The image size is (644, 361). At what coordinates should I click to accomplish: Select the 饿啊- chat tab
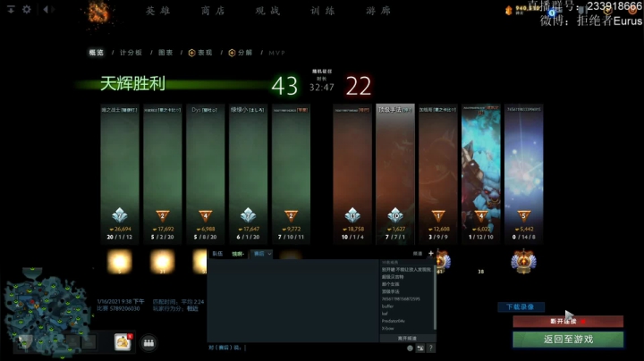pyautogui.click(x=238, y=254)
